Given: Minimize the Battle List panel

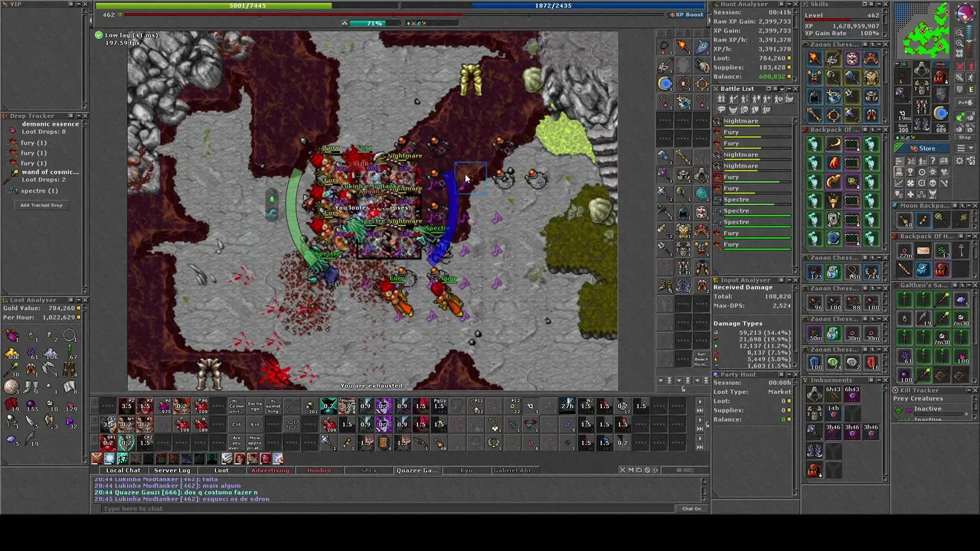Looking at the screenshot, I should 789,89.
